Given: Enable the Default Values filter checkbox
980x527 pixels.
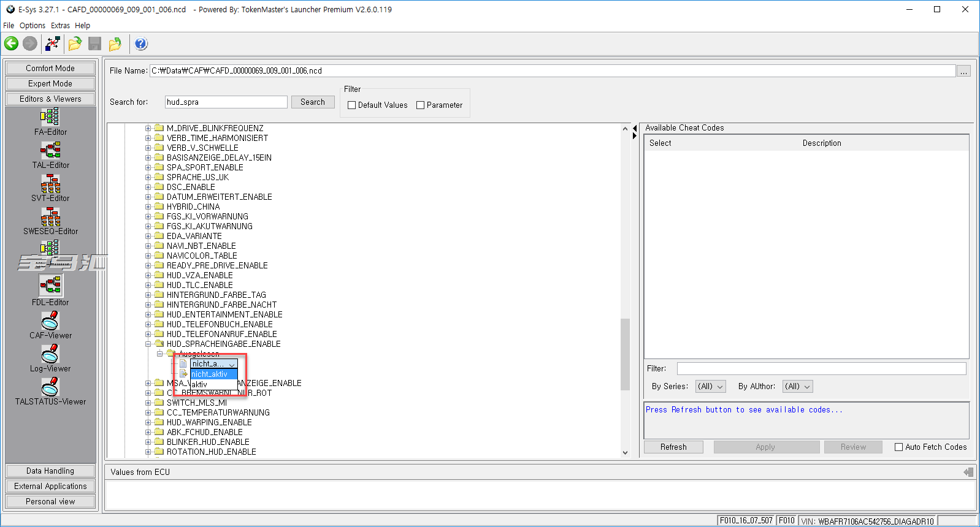Looking at the screenshot, I should (x=352, y=105).
